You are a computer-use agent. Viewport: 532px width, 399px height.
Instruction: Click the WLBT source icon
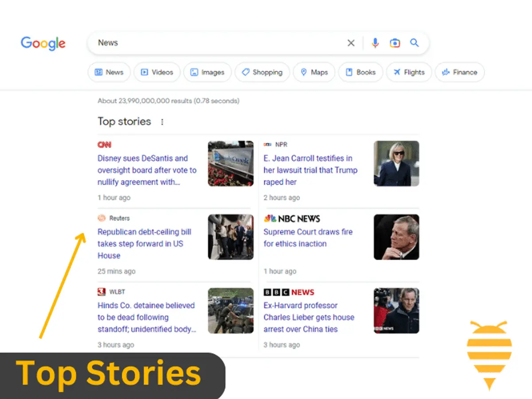(x=102, y=292)
